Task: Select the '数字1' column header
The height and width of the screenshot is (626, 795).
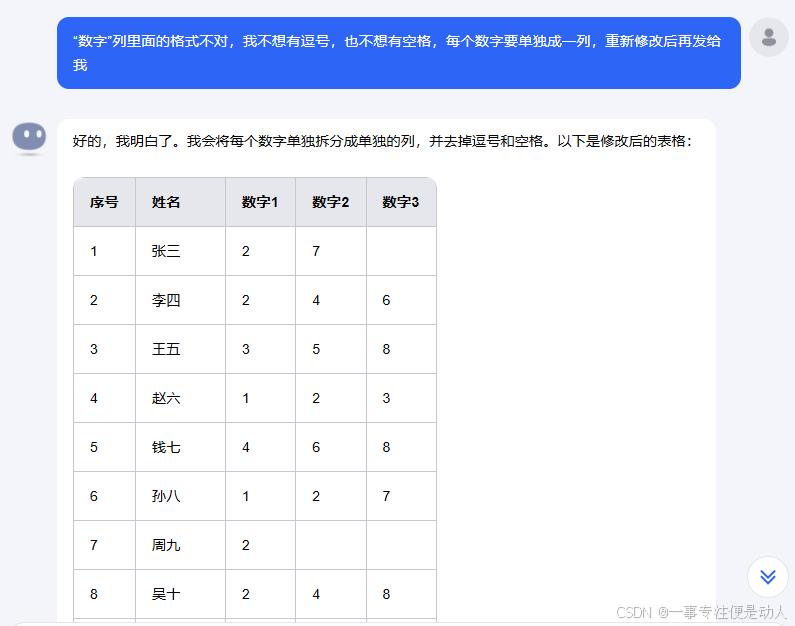Action: tap(261, 202)
